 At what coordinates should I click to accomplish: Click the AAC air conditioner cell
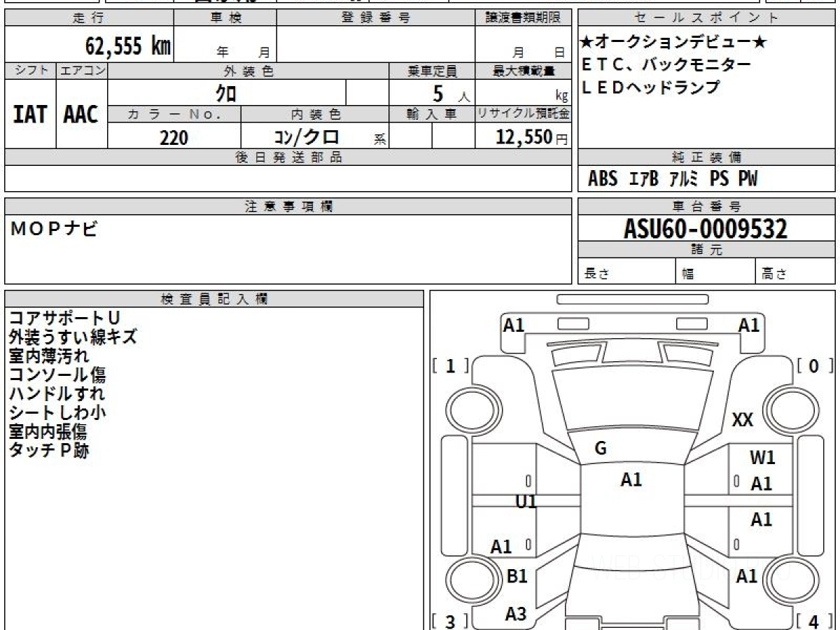tap(81, 114)
